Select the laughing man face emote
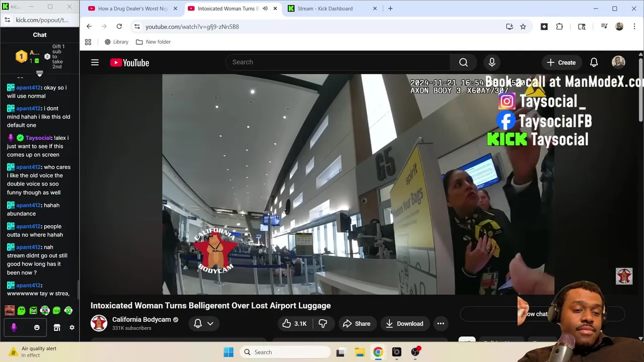 pyautogui.click(x=10, y=311)
